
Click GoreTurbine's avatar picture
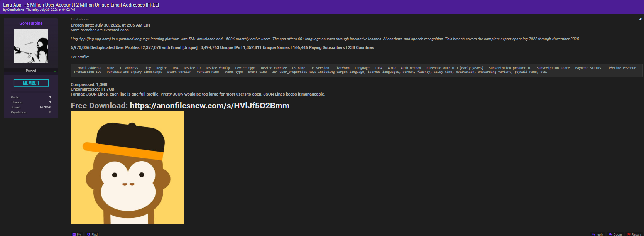click(31, 46)
